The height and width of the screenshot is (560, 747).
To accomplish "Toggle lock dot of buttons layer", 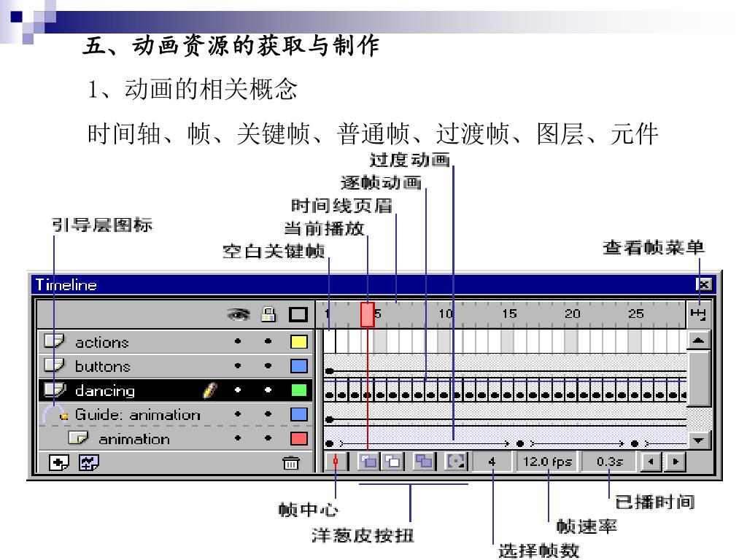I will (268, 366).
